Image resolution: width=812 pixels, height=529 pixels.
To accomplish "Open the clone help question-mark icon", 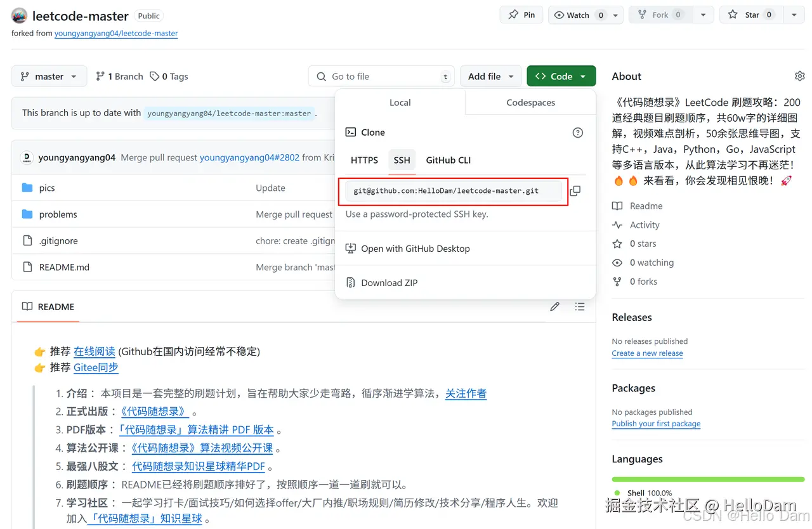I will [x=577, y=133].
